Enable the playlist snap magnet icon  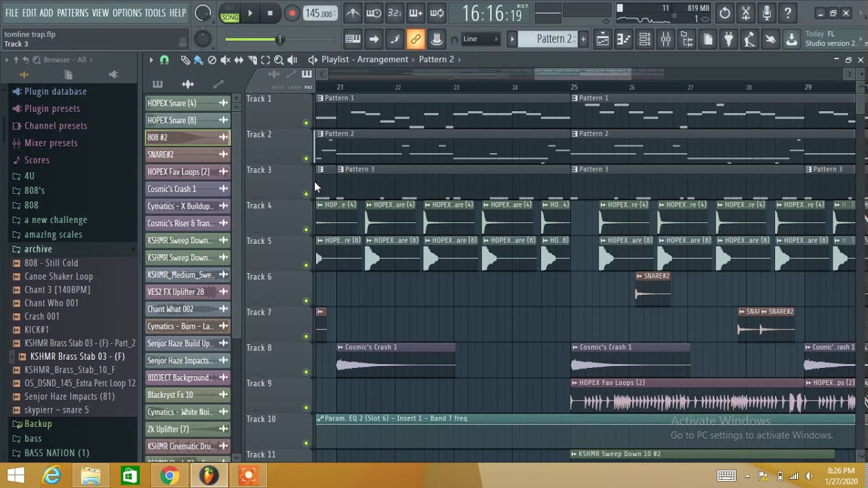pos(164,60)
